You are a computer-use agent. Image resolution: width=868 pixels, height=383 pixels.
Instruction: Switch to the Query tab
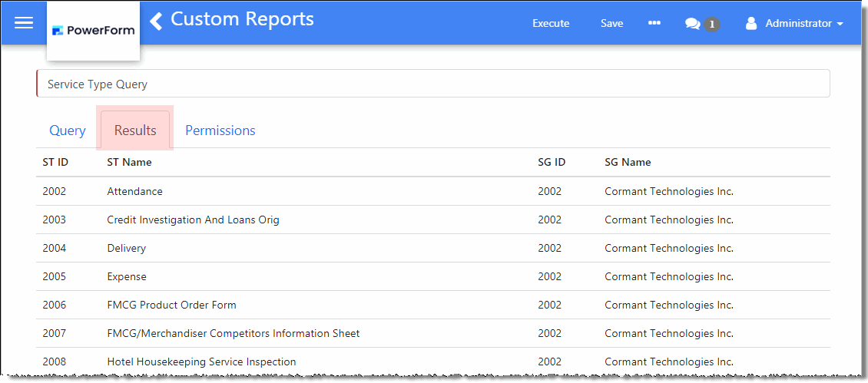(68, 130)
